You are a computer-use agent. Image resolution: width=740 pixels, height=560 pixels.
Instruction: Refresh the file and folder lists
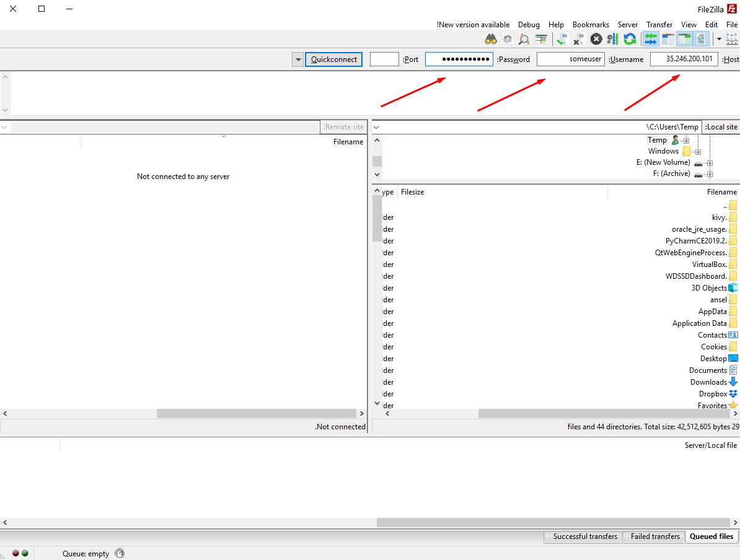coord(630,39)
